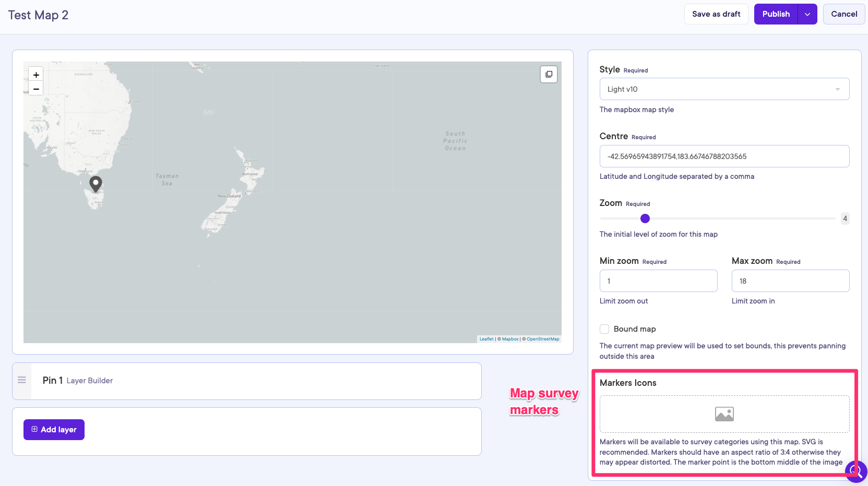Click the Save as draft button
868x486 pixels.
pos(716,14)
